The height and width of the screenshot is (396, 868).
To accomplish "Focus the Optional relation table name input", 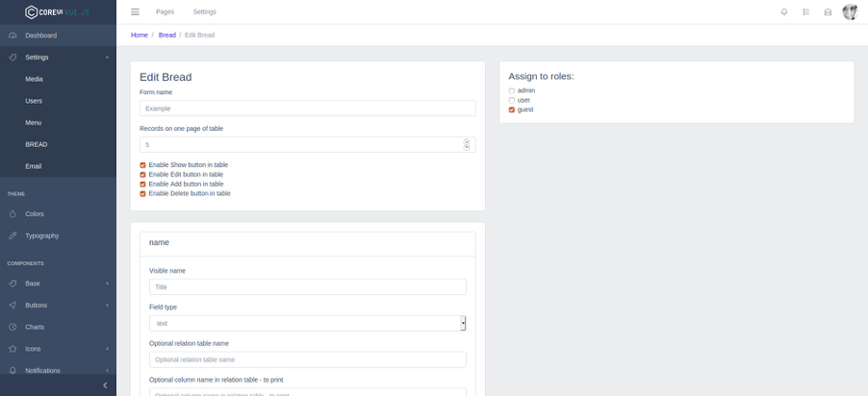I will point(307,359).
